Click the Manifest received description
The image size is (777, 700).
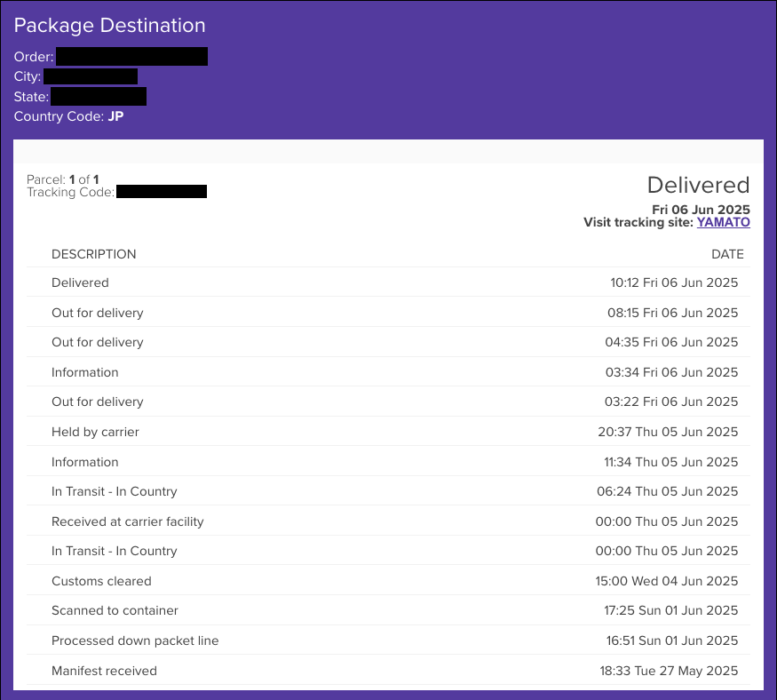[x=105, y=671]
